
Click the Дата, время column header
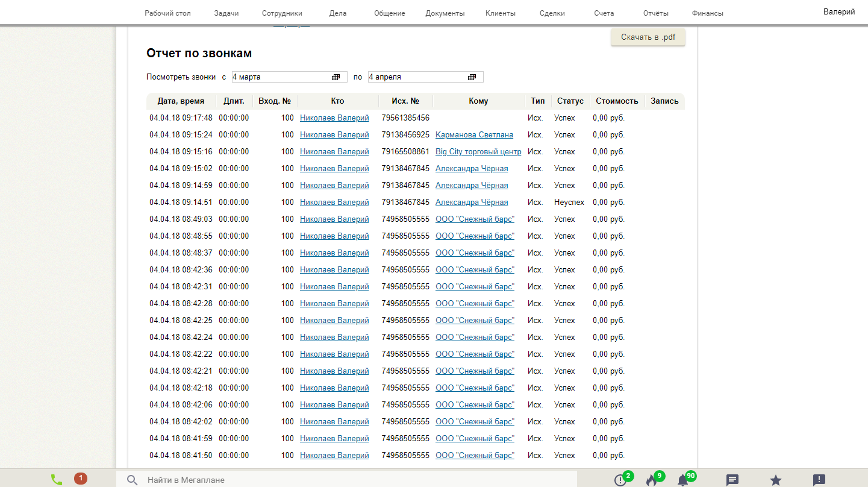[x=181, y=101]
